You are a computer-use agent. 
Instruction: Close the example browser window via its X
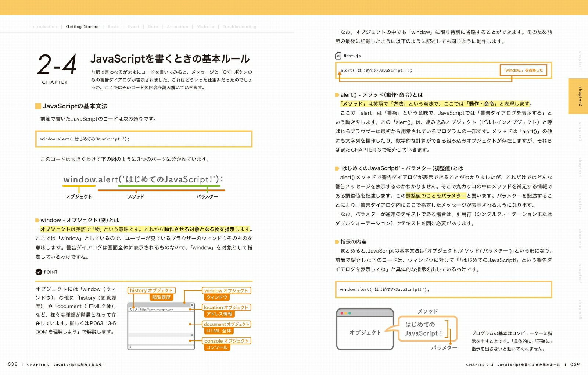(192, 305)
